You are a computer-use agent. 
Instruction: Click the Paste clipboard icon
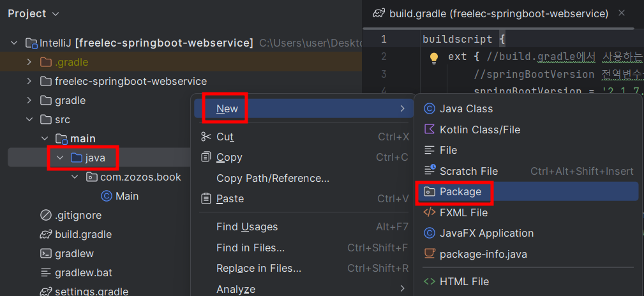206,198
